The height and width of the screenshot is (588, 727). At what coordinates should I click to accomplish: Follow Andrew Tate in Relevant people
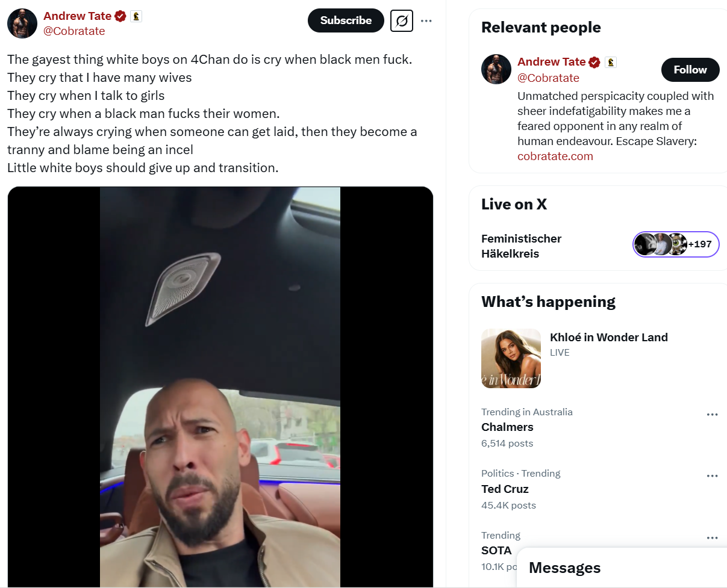(x=690, y=70)
